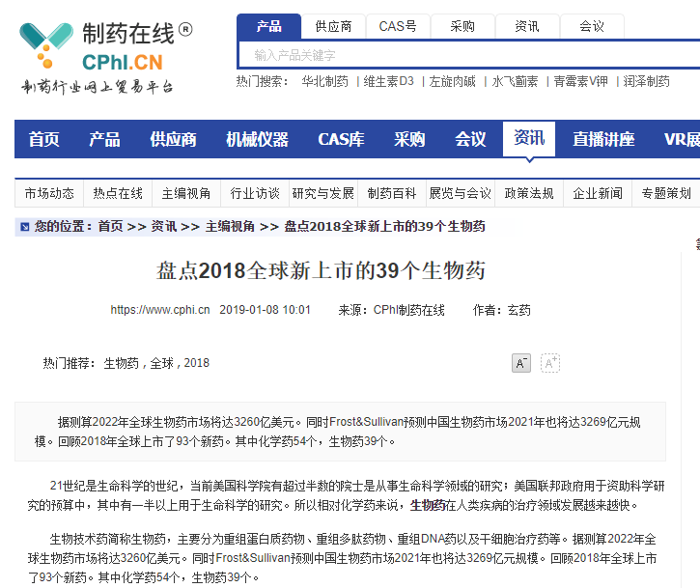Go to 机械仪器 in navigation bar
The height and width of the screenshot is (588, 700).
(x=257, y=139)
